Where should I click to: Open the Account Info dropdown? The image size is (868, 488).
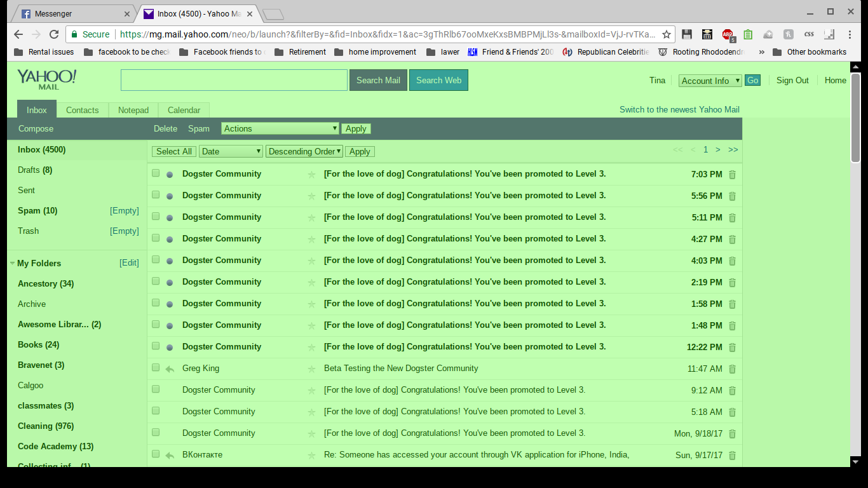click(x=710, y=81)
